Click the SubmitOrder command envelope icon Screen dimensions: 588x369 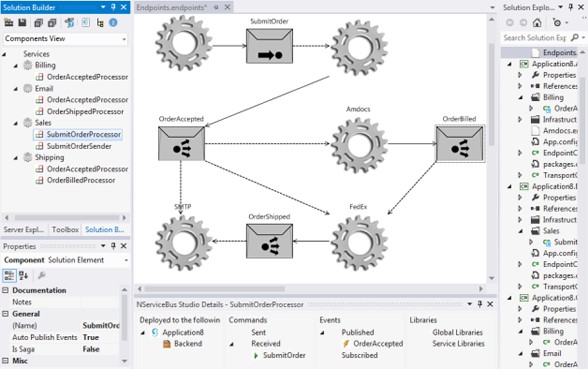click(269, 46)
